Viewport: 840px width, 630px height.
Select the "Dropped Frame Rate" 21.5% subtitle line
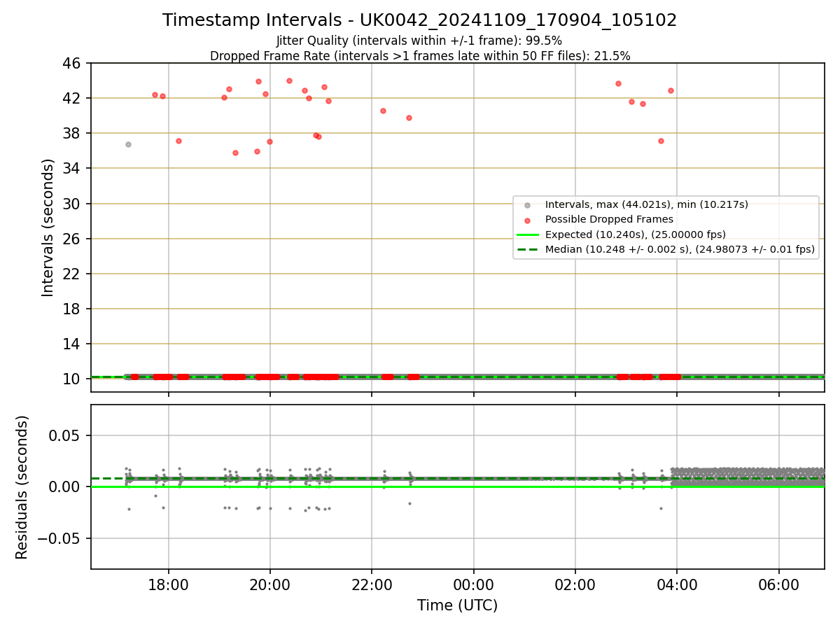coord(420,56)
